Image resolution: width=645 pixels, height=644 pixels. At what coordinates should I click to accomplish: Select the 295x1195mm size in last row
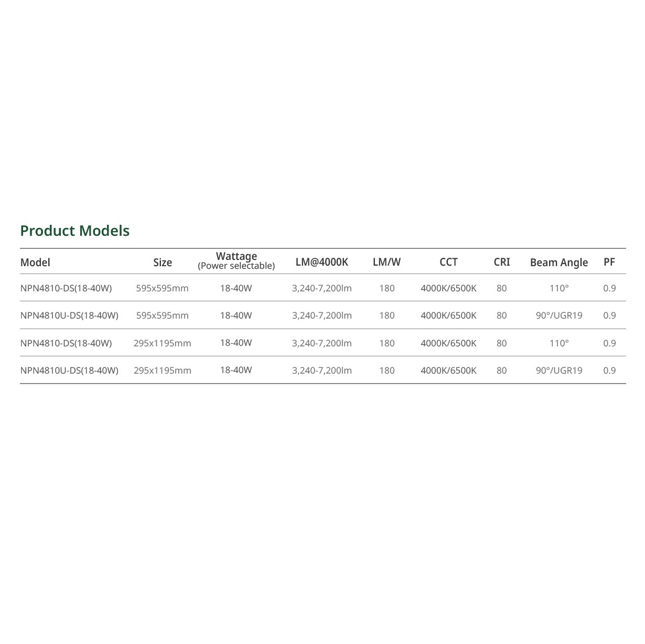(x=163, y=370)
